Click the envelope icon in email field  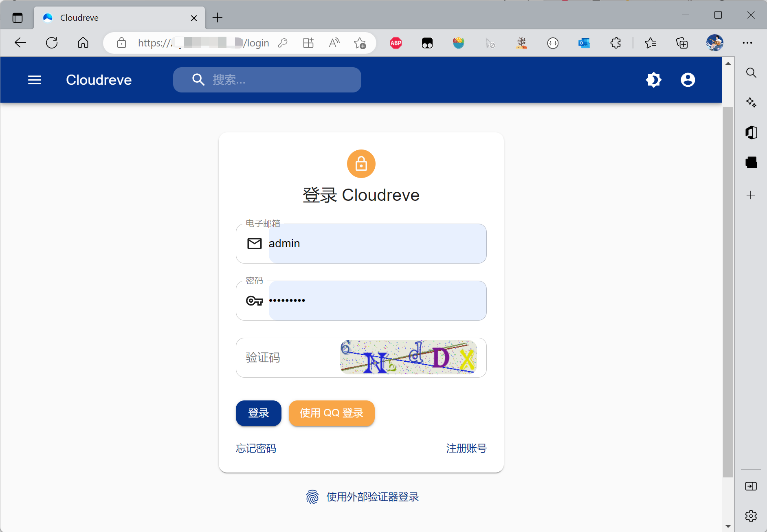(x=255, y=244)
